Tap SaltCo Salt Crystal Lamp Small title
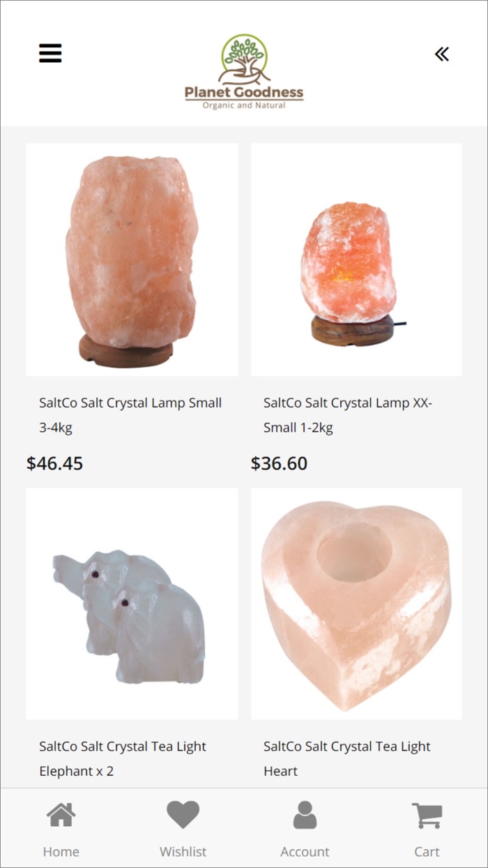The image size is (488, 868). (x=130, y=415)
